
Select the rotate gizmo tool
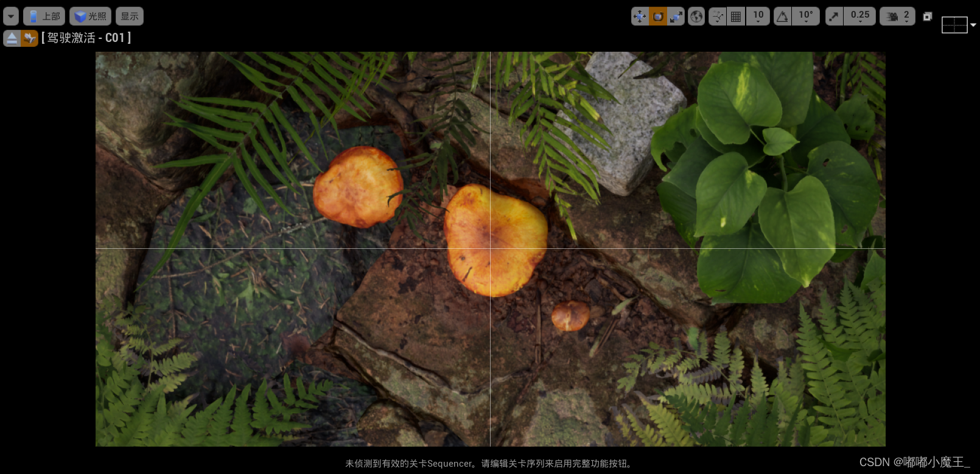click(x=658, y=16)
